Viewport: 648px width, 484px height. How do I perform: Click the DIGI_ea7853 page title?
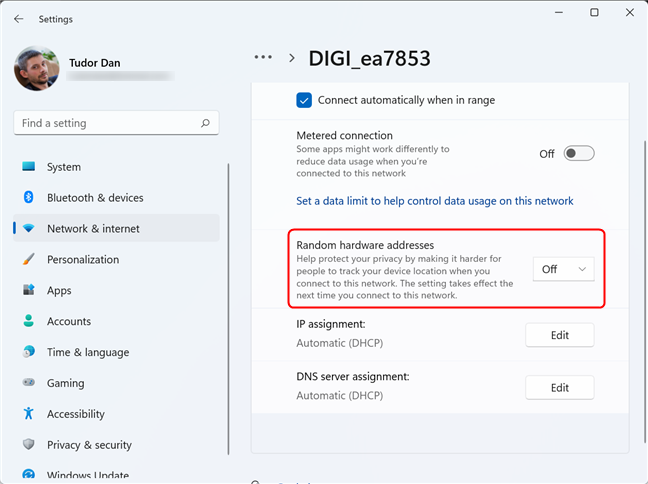click(x=369, y=58)
